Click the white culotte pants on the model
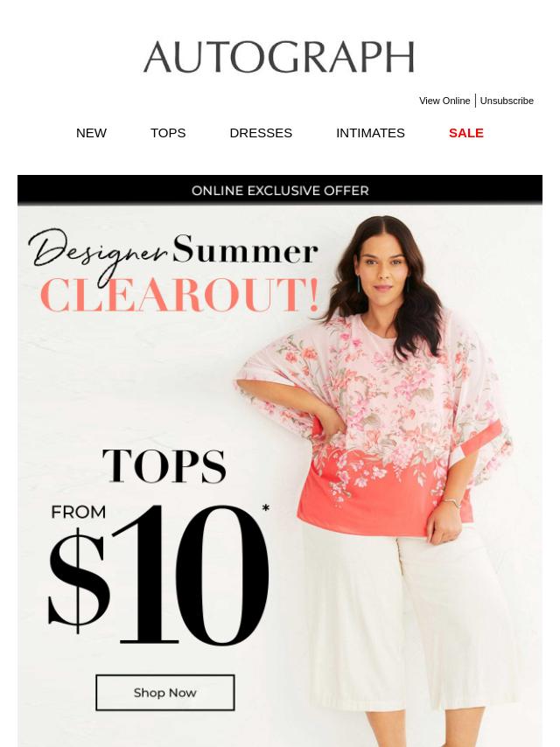 (x=409, y=633)
